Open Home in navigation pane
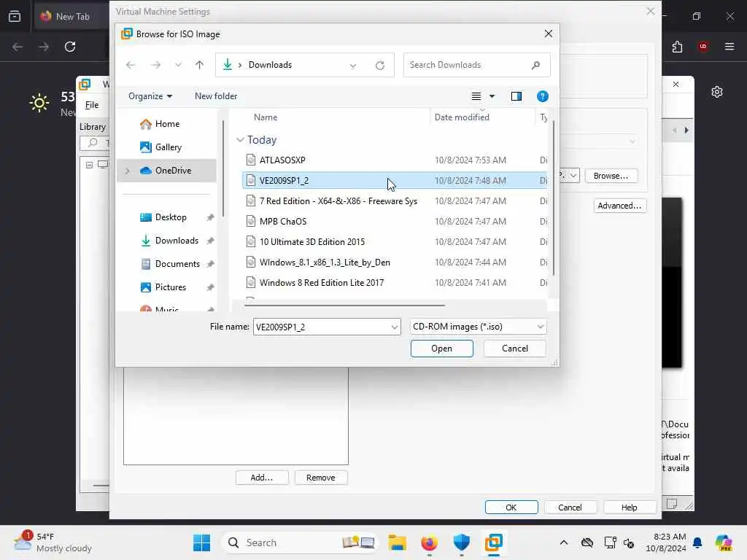 tap(167, 124)
